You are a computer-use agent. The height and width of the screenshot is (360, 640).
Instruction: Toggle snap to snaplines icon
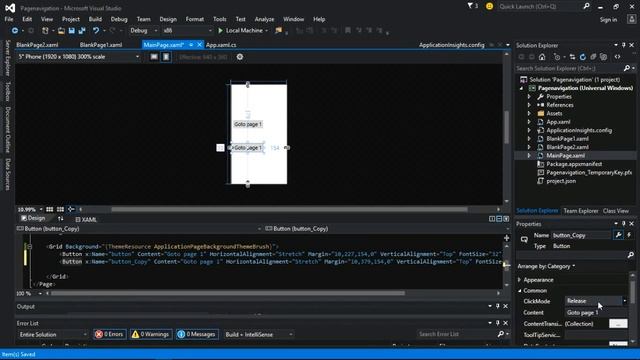[71, 209]
